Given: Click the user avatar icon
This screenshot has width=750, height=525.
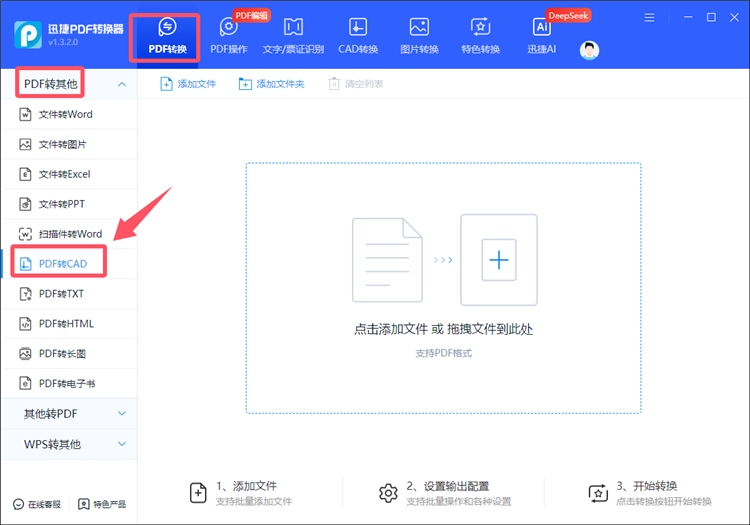Looking at the screenshot, I should pos(589,50).
